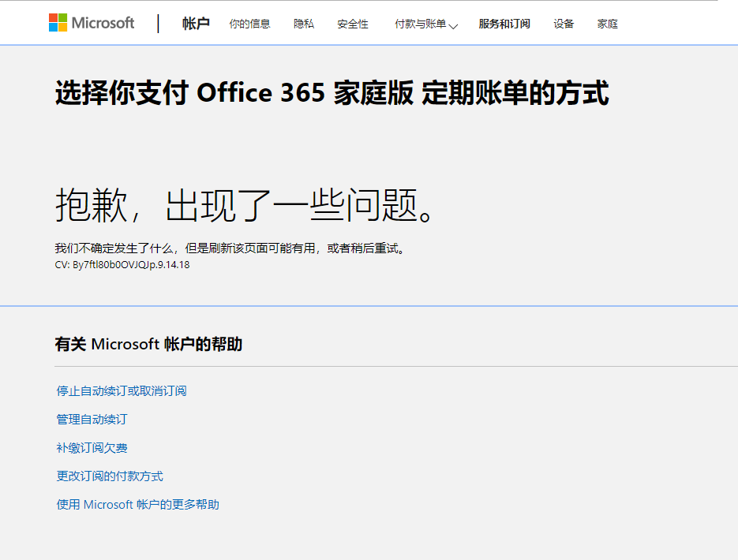This screenshot has height=560, width=738.
Task: Open the 隐私 menu item
Action: [304, 24]
